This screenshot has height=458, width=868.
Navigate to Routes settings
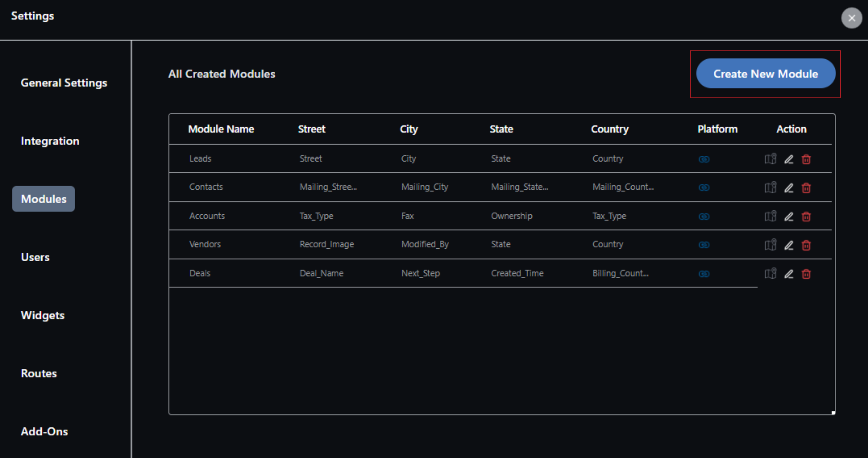pos(39,373)
